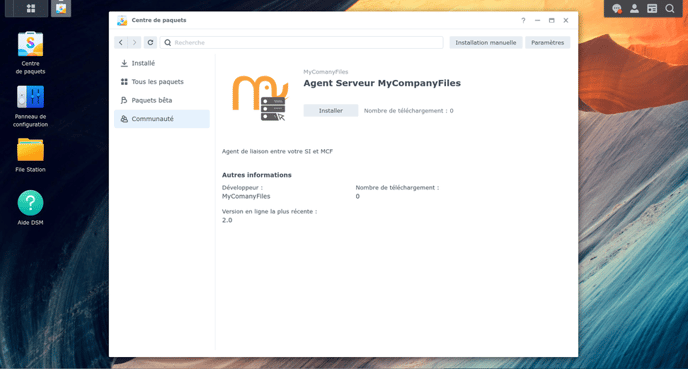Click 'Version en ligne la plus récente' label
The height and width of the screenshot is (369, 688).
click(269, 211)
